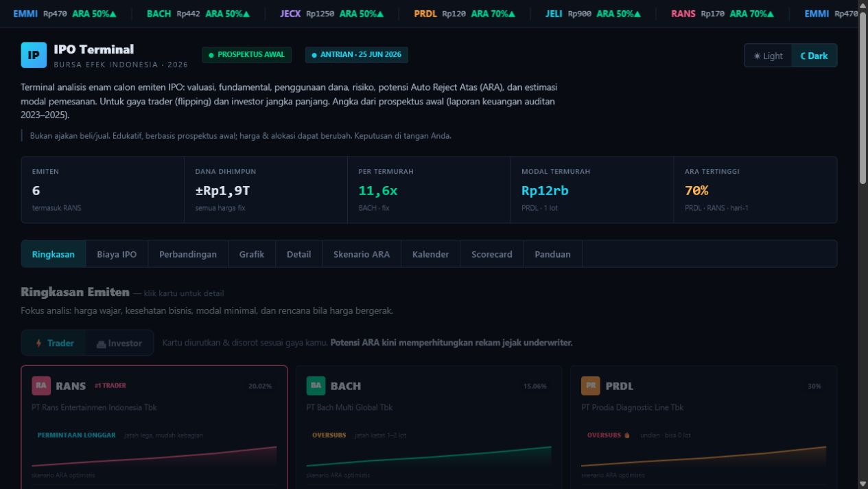View the Scorecard tab
This screenshot has height=489, width=868.
pos(492,254)
